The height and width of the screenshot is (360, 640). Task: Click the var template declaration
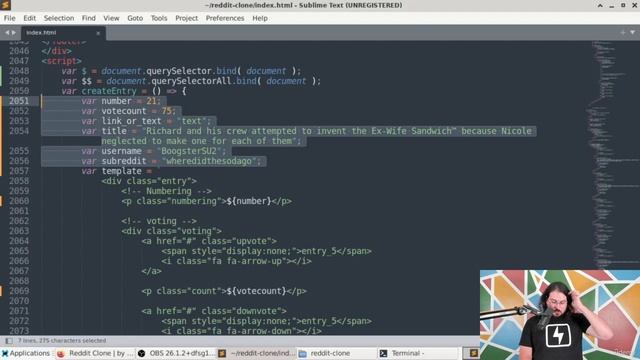(x=116, y=171)
